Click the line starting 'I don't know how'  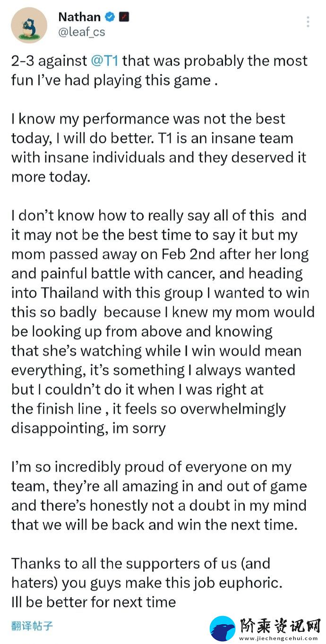pos(159,216)
